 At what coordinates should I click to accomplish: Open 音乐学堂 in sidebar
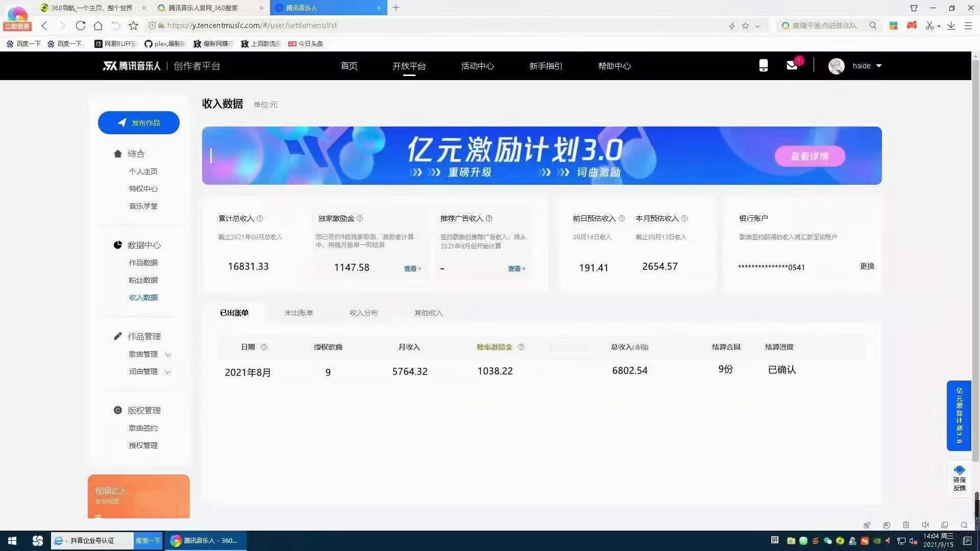(x=143, y=206)
